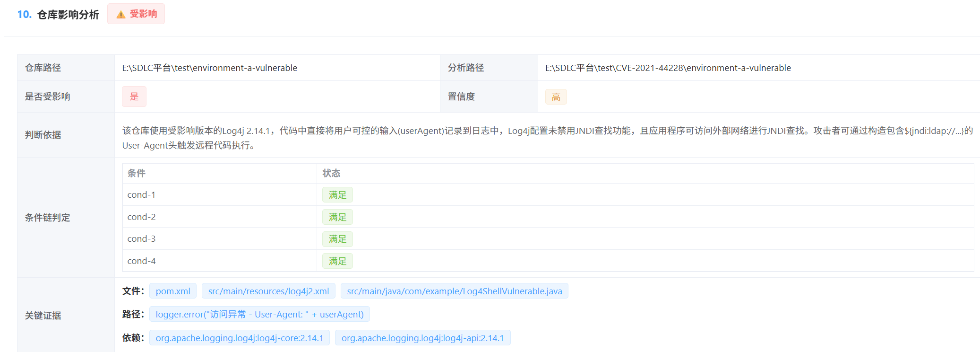Select the log4j-core:2.14.1 dependency tag
The width and height of the screenshot is (980, 352).
coord(239,338)
